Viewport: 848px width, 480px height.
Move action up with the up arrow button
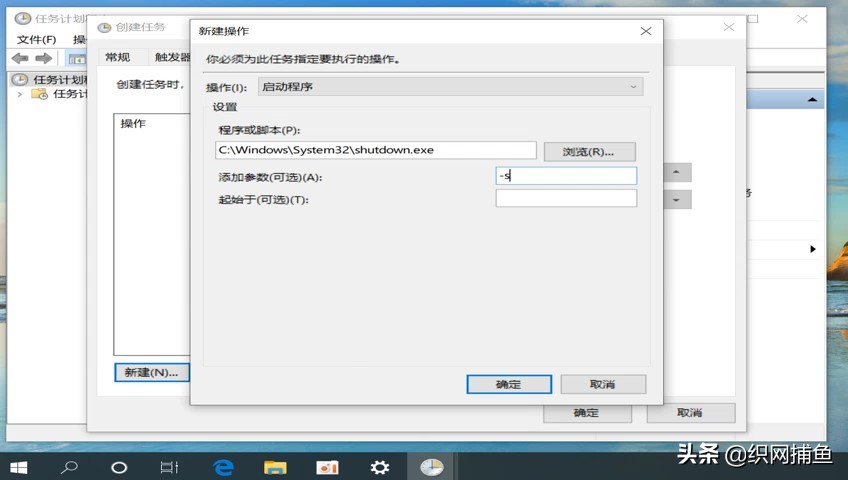coord(677,172)
